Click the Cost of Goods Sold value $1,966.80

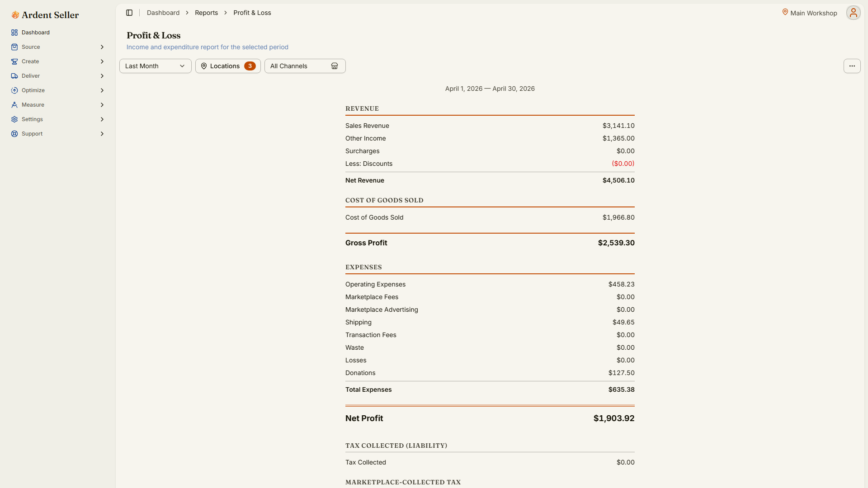tap(618, 217)
